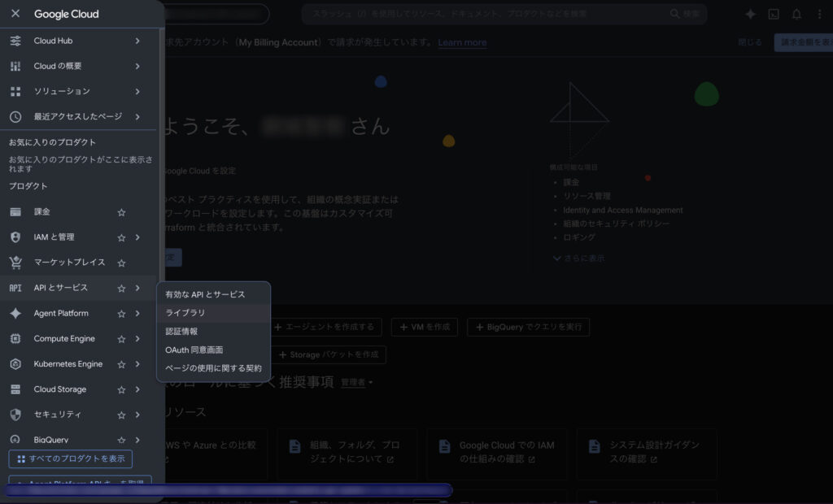Pin セキュリティ with its star
833x504 pixels.
click(121, 415)
